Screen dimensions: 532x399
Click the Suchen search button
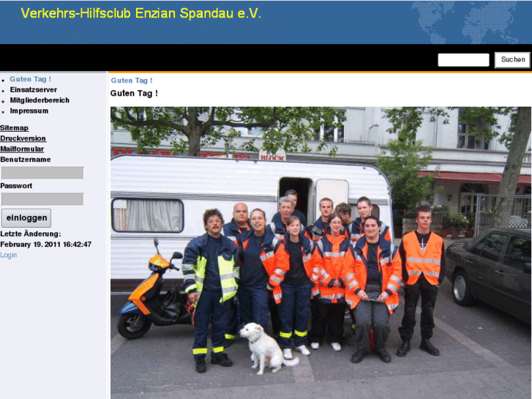tap(512, 60)
